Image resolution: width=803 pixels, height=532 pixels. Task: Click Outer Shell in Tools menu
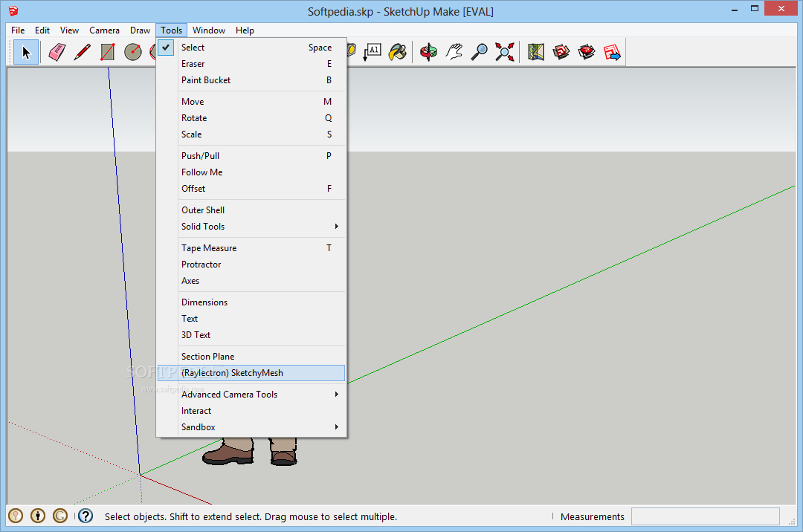coord(251,210)
